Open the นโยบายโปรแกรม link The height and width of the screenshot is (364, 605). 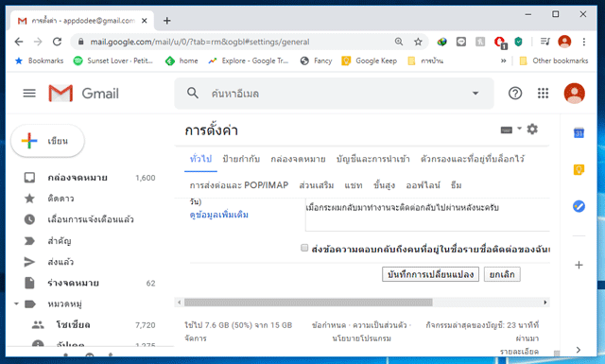361,338
